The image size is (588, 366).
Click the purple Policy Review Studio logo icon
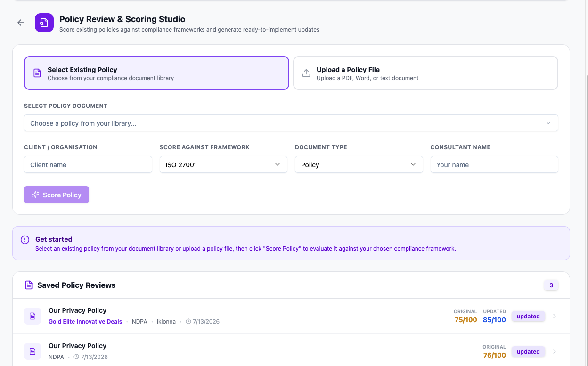pos(44,23)
